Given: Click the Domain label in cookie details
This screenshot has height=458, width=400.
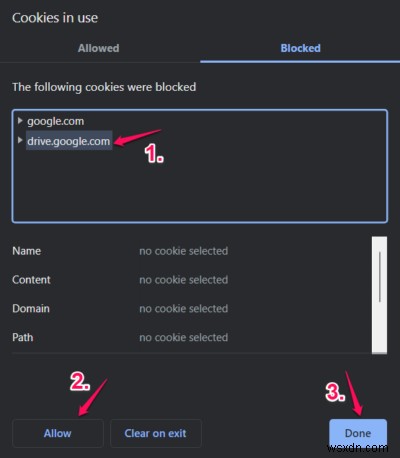Looking at the screenshot, I should 31,308.
